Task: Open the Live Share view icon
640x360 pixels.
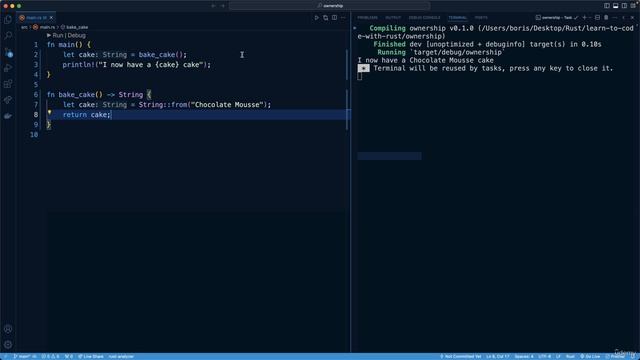Action: [8, 100]
